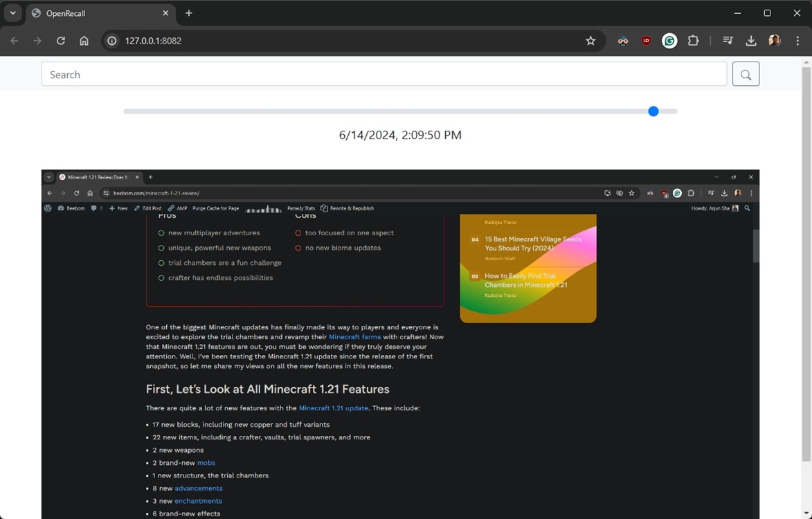Open the uBlock Origin extension
The height and width of the screenshot is (519, 812).
pos(646,41)
